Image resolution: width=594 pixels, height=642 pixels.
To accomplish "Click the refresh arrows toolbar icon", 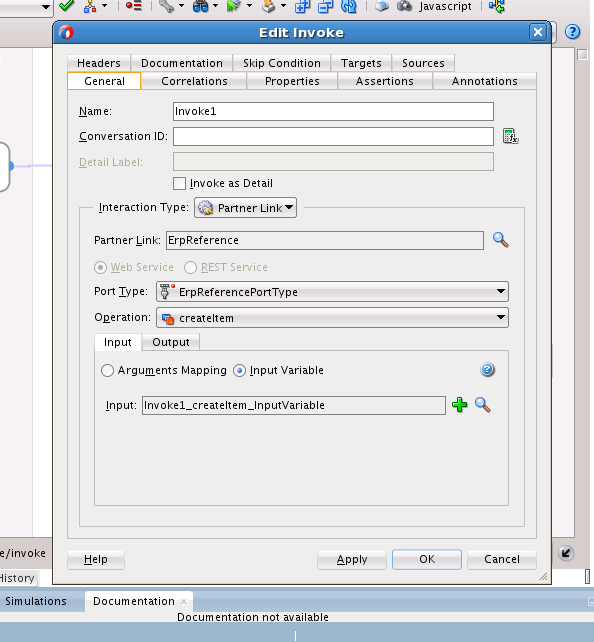I will (x=348, y=6).
